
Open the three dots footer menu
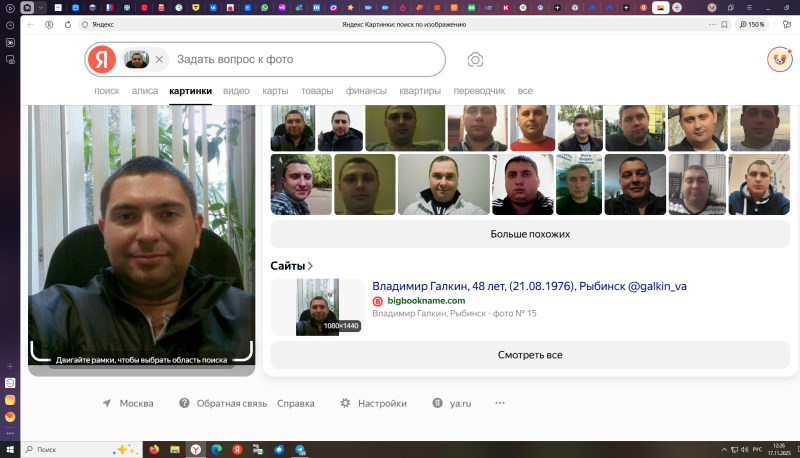point(500,403)
